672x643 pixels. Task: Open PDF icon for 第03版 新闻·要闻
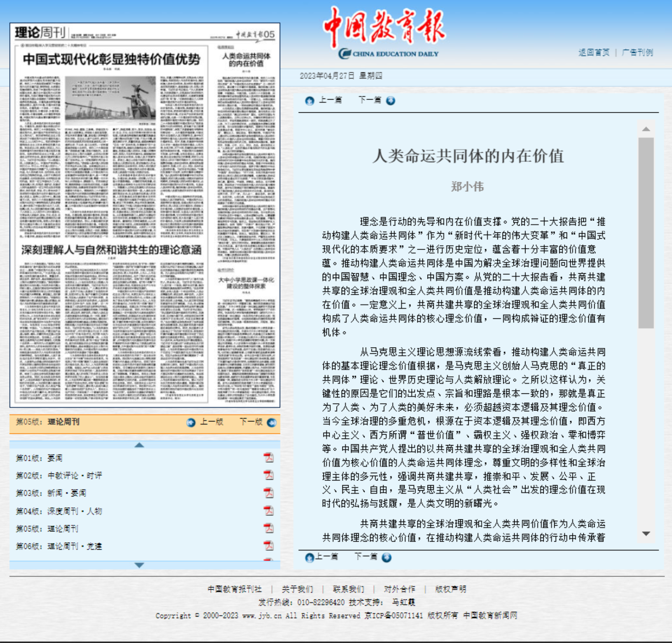269,493
